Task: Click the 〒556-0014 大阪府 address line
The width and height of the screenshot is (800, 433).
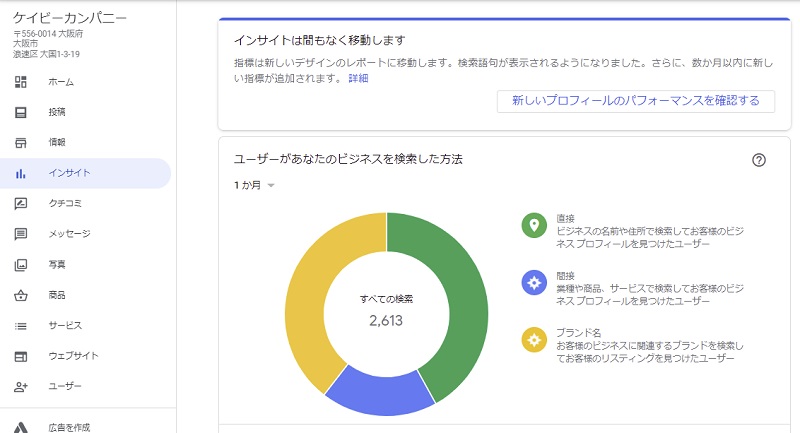Action: pos(48,34)
